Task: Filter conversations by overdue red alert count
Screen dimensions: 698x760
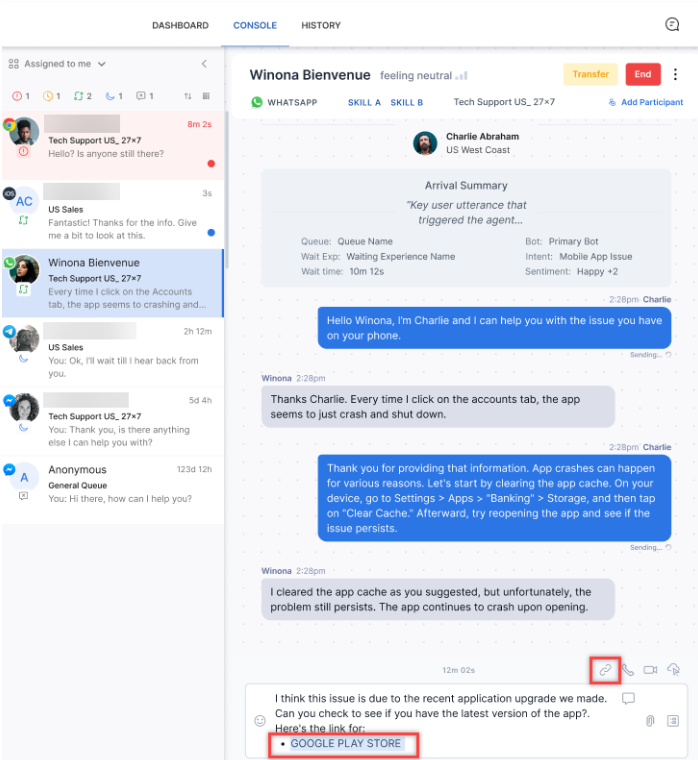Action: tap(21, 96)
